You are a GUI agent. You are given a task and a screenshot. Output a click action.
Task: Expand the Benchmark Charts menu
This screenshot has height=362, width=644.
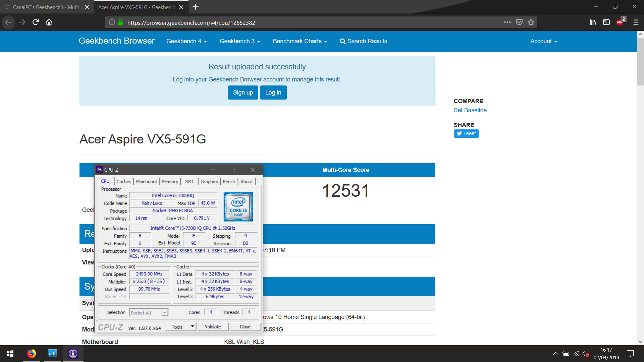[300, 41]
